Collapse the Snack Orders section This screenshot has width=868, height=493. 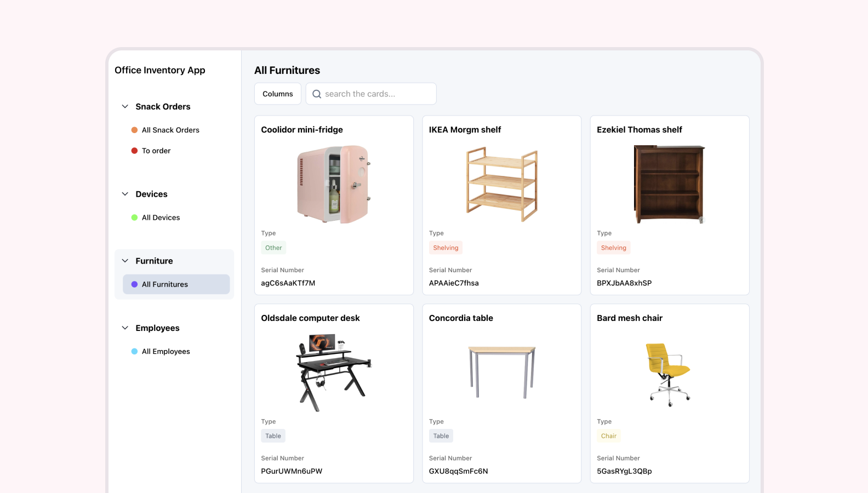(x=124, y=106)
